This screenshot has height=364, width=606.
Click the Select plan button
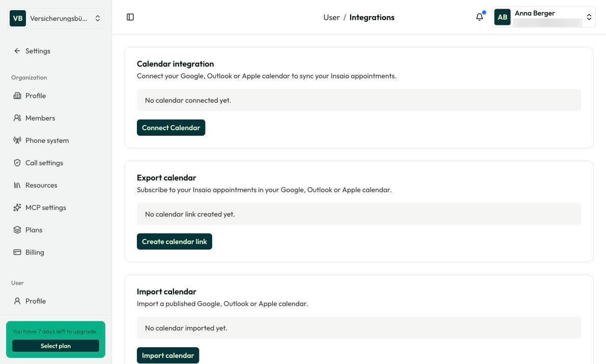[x=55, y=346]
